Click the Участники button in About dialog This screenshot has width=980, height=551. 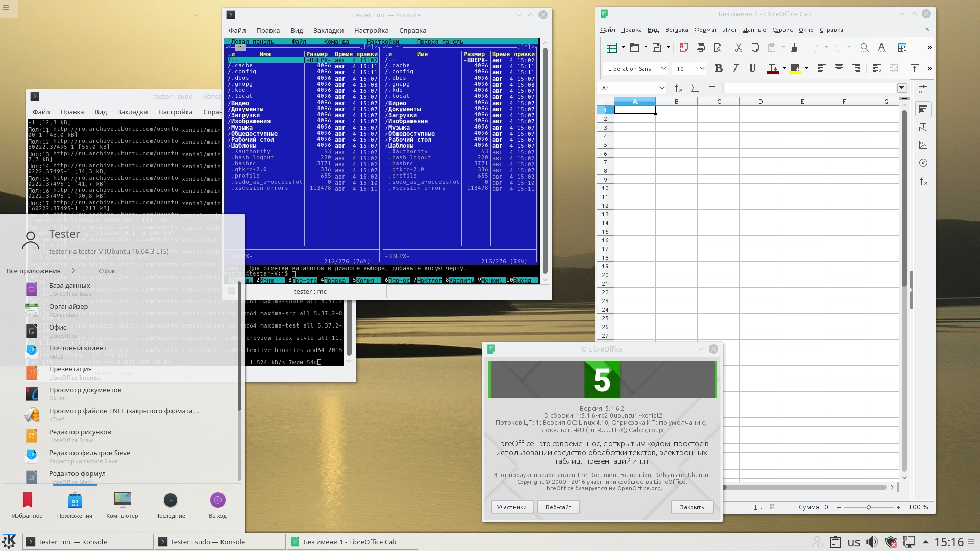tap(511, 507)
